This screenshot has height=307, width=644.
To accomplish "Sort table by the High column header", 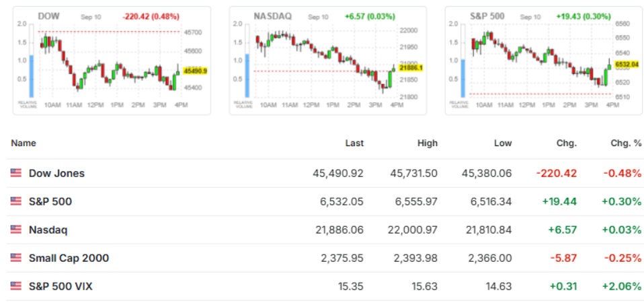I will point(428,143).
